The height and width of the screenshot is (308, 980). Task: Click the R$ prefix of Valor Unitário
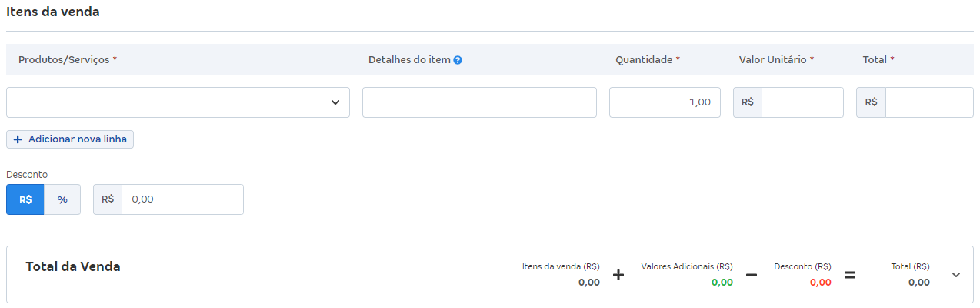[748, 102]
